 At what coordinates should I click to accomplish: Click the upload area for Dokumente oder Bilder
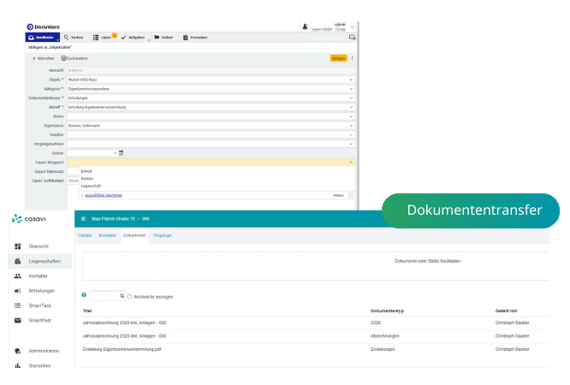tap(316, 266)
